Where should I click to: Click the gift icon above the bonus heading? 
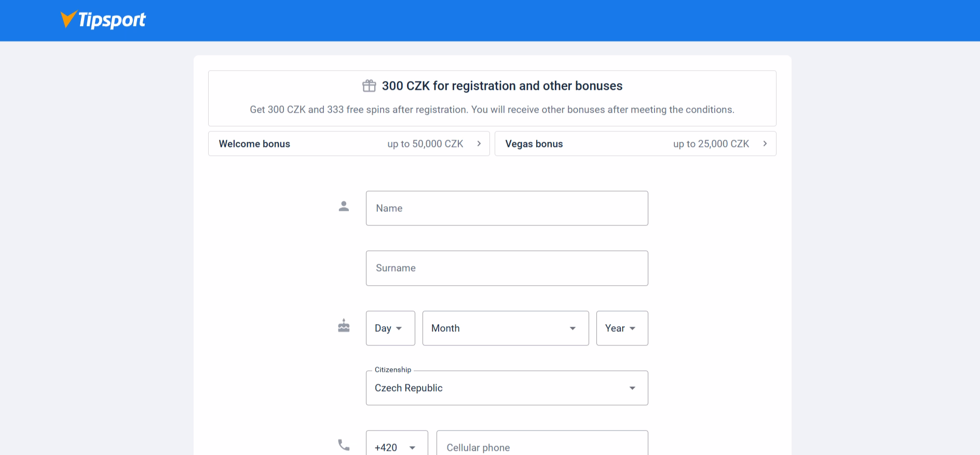[x=370, y=85]
